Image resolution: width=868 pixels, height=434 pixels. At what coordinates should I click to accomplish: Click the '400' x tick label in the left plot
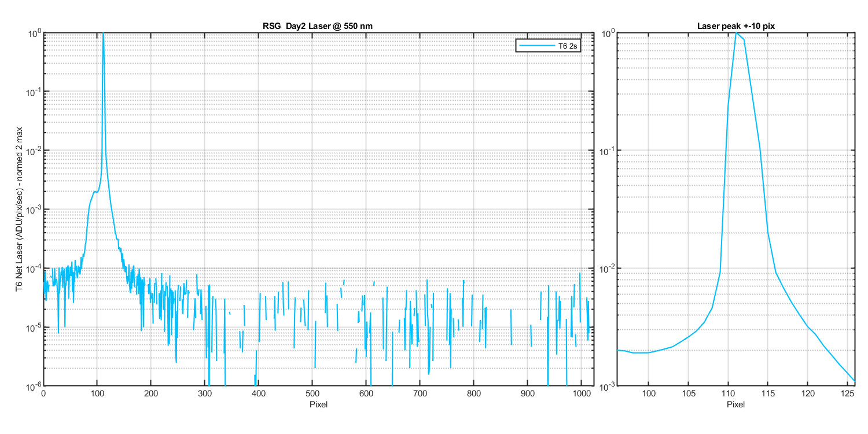tap(259, 393)
